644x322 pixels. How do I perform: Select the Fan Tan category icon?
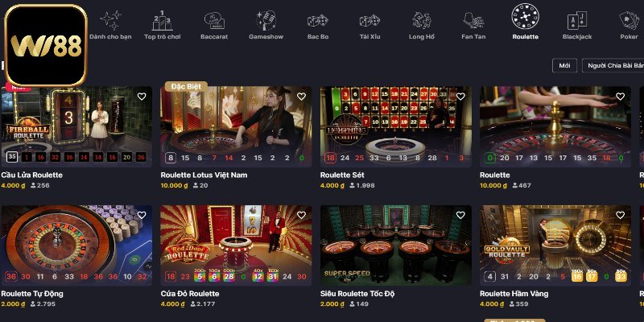(x=473, y=21)
